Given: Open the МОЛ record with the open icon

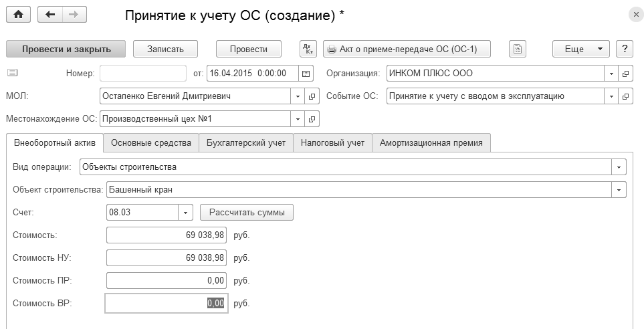Looking at the screenshot, I should [312, 96].
